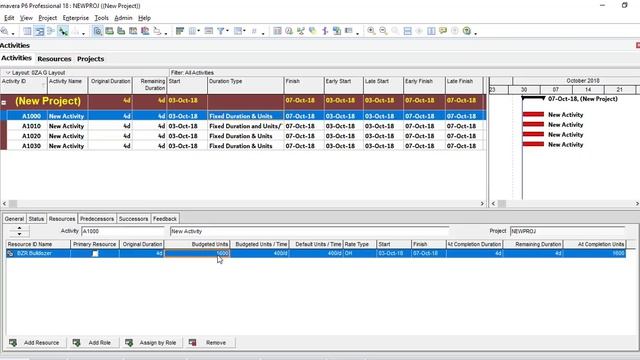The height and width of the screenshot is (360, 640).
Task: Switch to the top Resources tab
Action: tap(54, 59)
